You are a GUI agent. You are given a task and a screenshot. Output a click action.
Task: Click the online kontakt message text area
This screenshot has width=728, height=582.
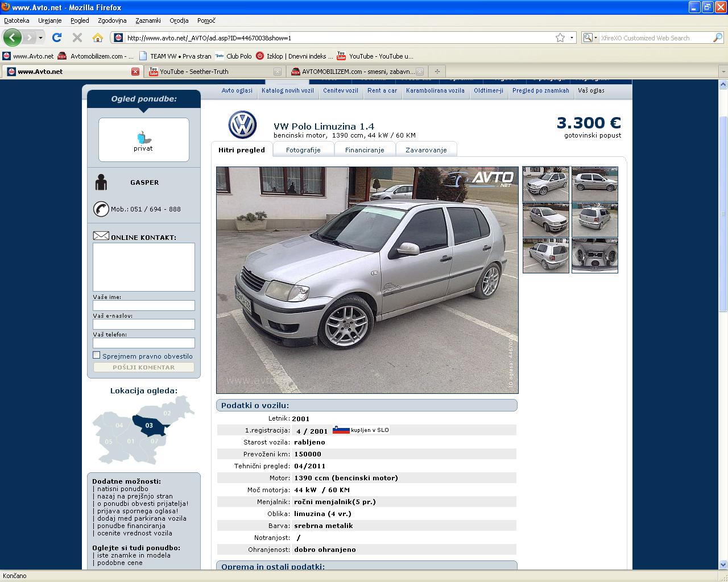(144, 267)
